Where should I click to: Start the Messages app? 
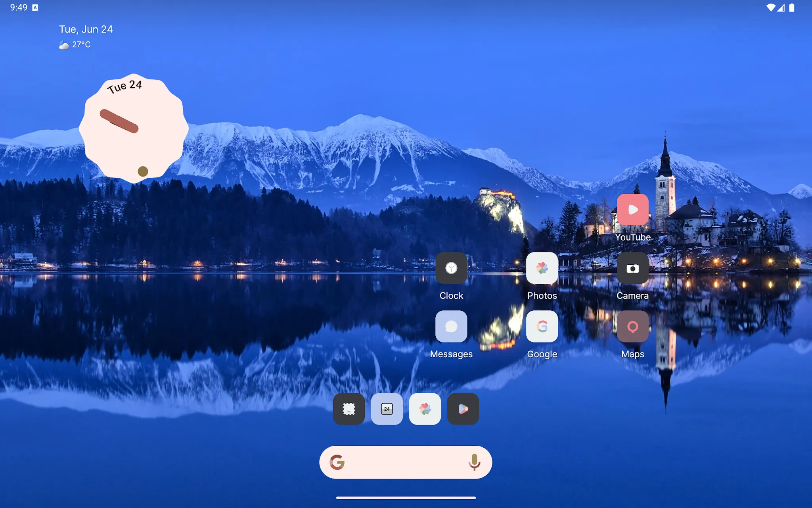point(451,327)
